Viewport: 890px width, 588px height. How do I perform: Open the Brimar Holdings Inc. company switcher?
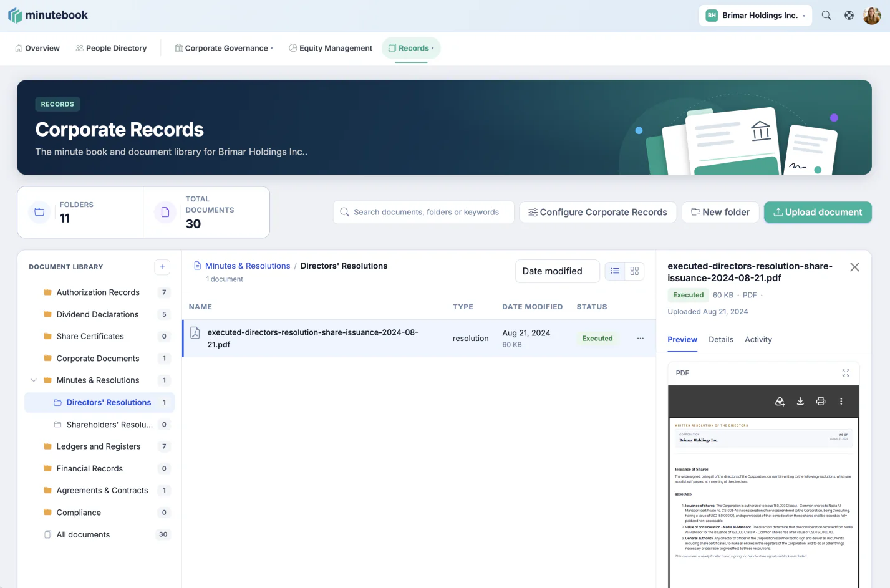point(755,16)
